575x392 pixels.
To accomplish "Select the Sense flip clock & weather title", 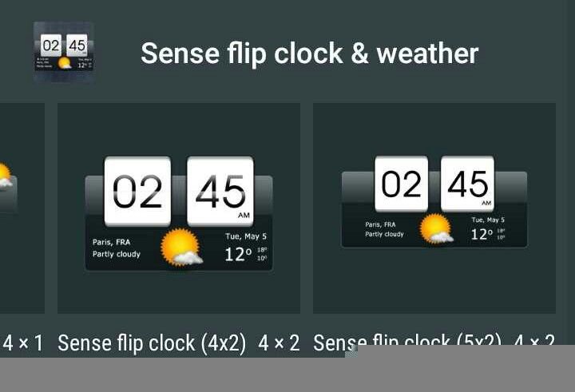I will click(310, 53).
